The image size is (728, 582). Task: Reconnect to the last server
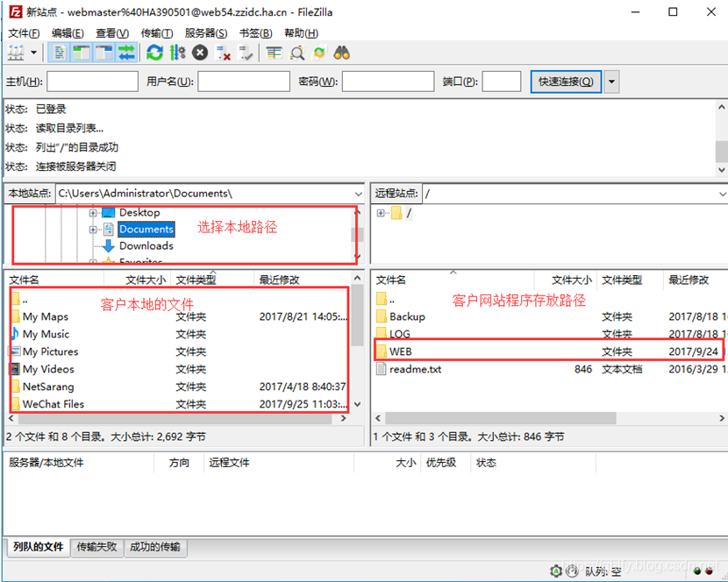pyautogui.click(x=245, y=53)
